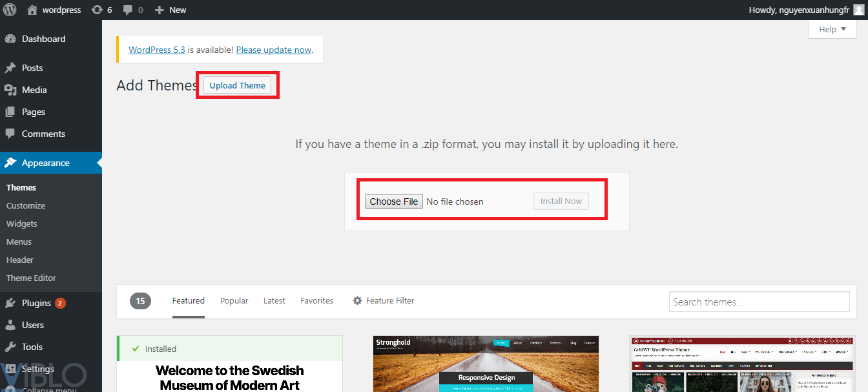Open Header submenu item
The height and width of the screenshot is (392, 868).
pos(20,260)
